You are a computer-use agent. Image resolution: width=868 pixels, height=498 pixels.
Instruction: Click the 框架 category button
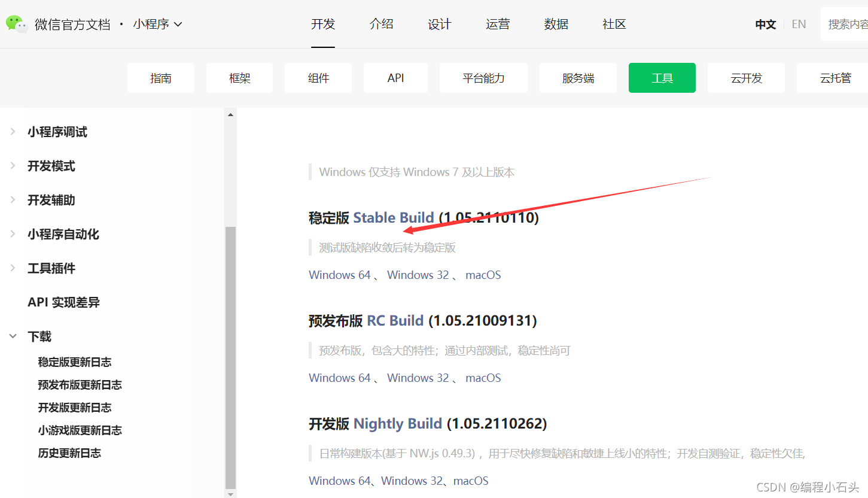pyautogui.click(x=239, y=78)
